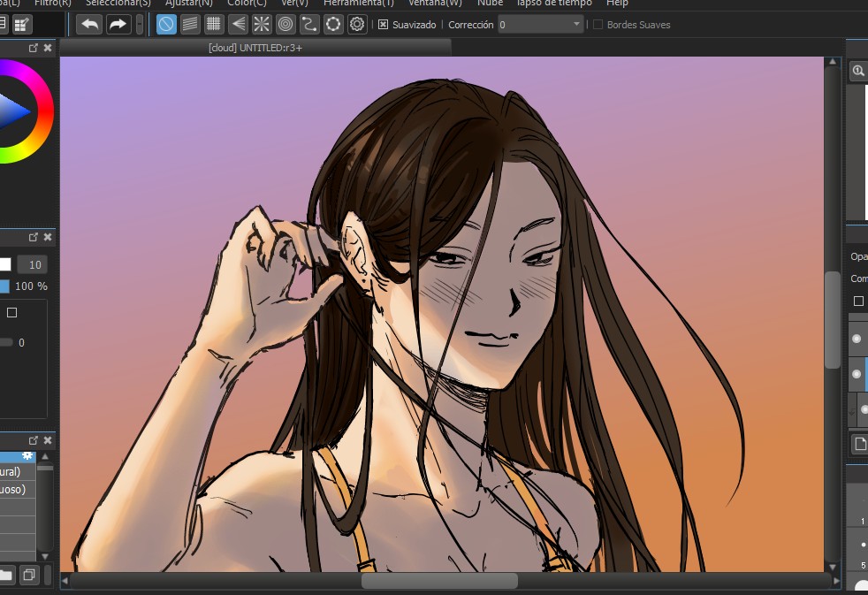Undock the brush list panel

click(x=34, y=440)
